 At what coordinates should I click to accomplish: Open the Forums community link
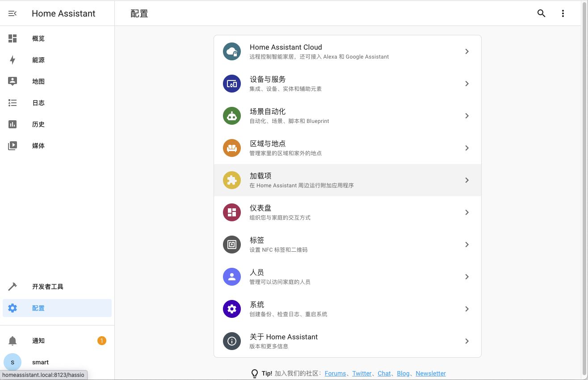[x=335, y=373]
